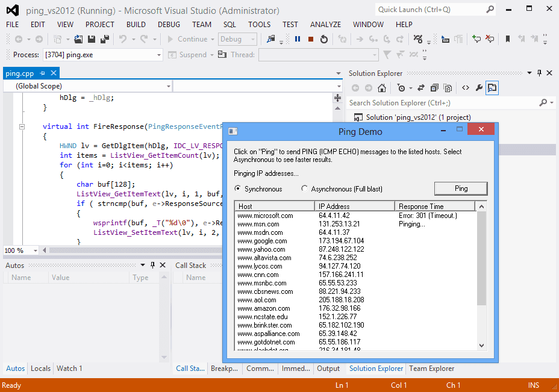The width and height of the screenshot is (559, 392).
Task: Click the Value column header in Autos
Action: [89, 277]
